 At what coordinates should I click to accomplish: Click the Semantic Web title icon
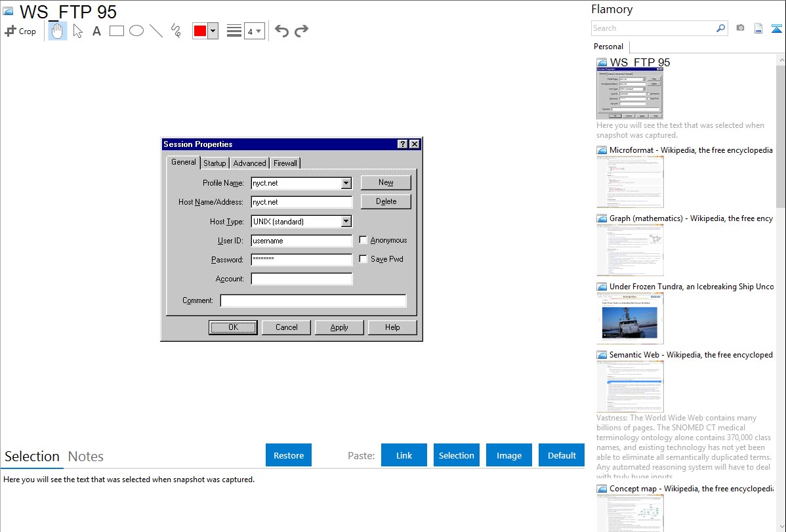click(602, 355)
